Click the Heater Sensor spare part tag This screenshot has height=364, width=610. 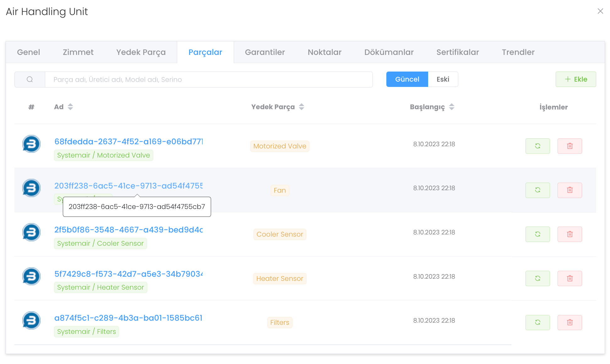(280, 278)
